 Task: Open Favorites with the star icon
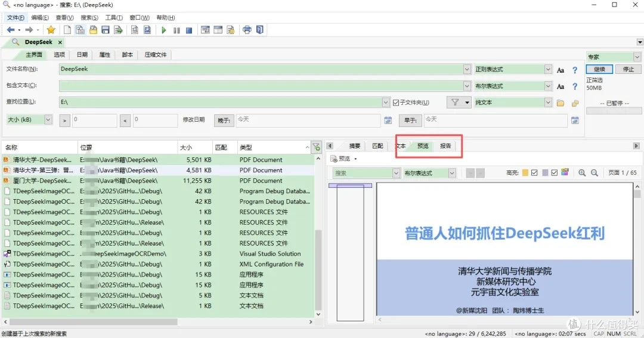pos(51,30)
